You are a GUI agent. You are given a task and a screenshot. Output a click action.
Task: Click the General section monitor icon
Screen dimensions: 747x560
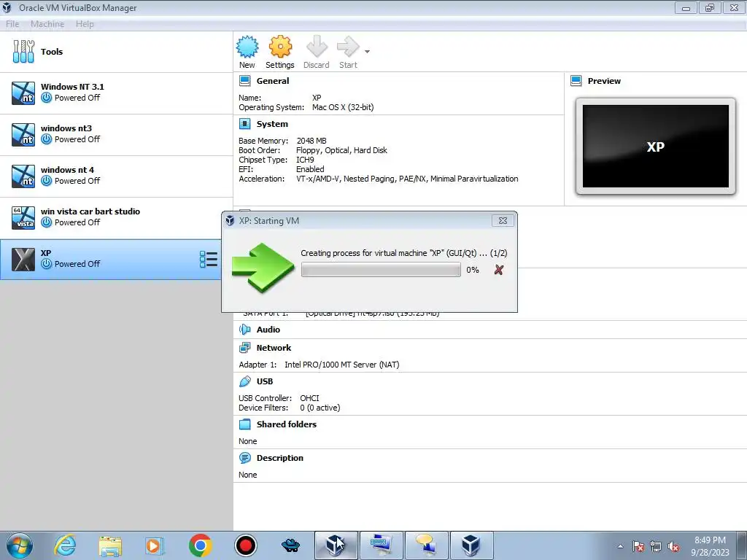245,81
